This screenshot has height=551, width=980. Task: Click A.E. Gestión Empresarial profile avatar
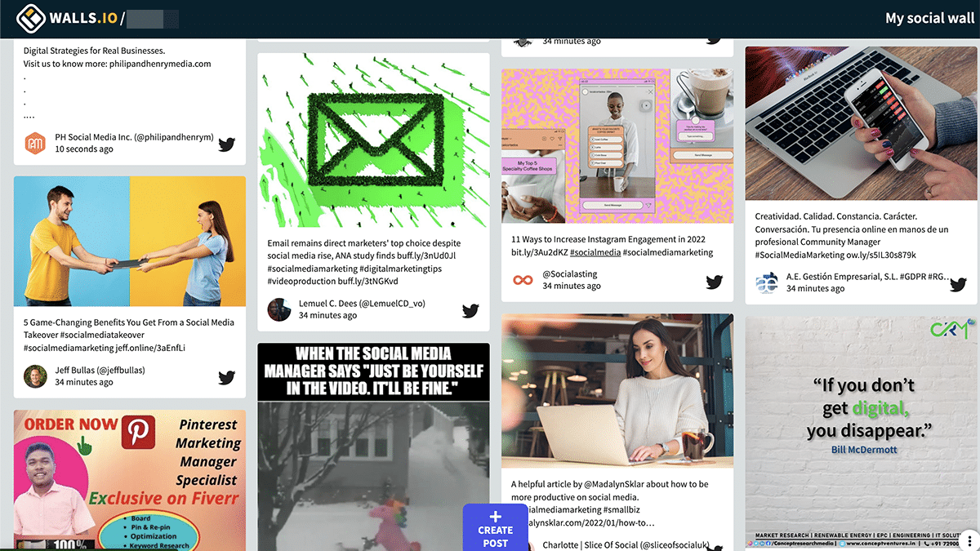pos(767,282)
